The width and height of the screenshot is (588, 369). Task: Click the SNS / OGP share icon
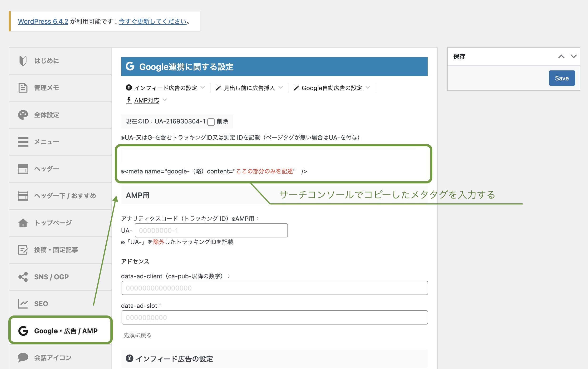tap(23, 277)
